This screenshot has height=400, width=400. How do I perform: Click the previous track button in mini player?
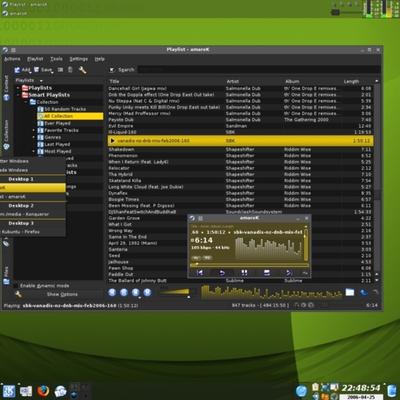coord(199,273)
